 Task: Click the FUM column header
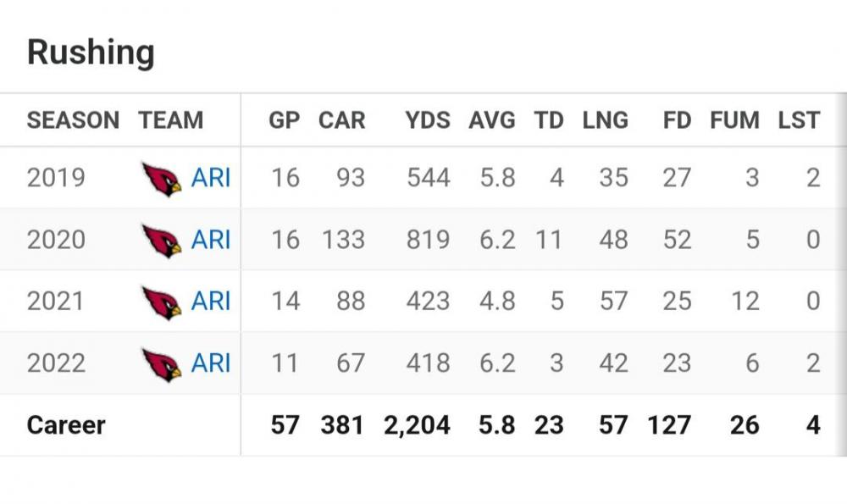734,120
